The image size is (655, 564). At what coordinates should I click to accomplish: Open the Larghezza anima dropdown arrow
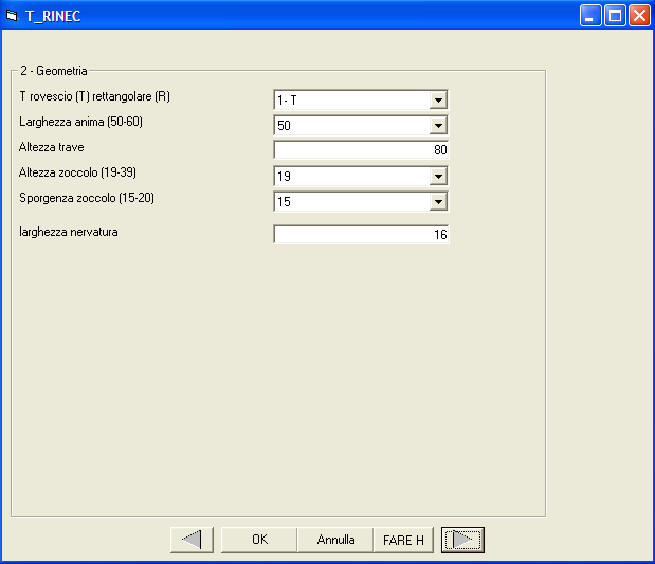point(437,126)
